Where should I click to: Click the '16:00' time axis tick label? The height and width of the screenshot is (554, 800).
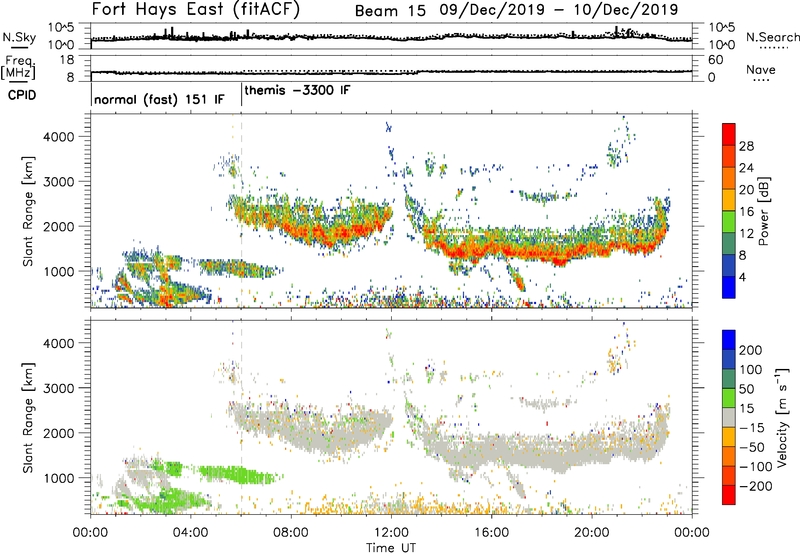tap(491, 533)
